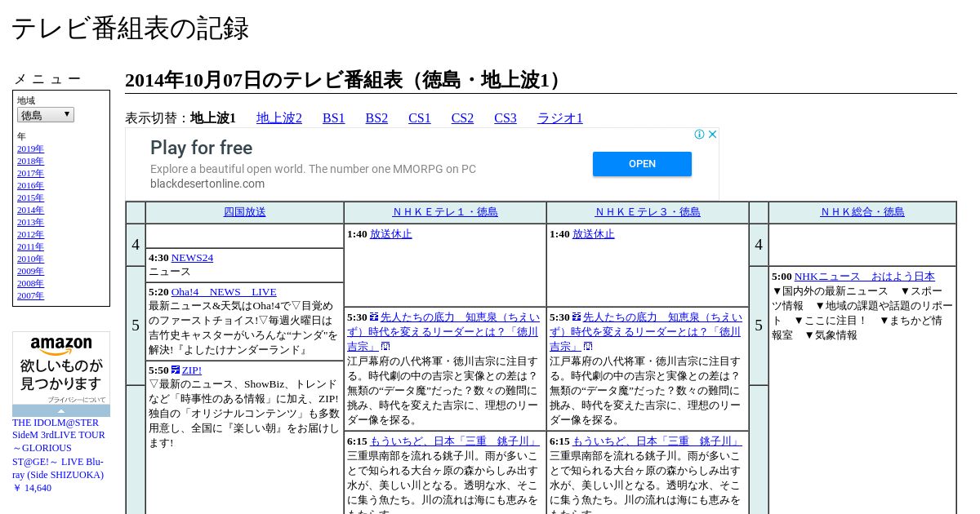Open the 2011年 year link
The height and width of the screenshot is (514, 980).
30,246
